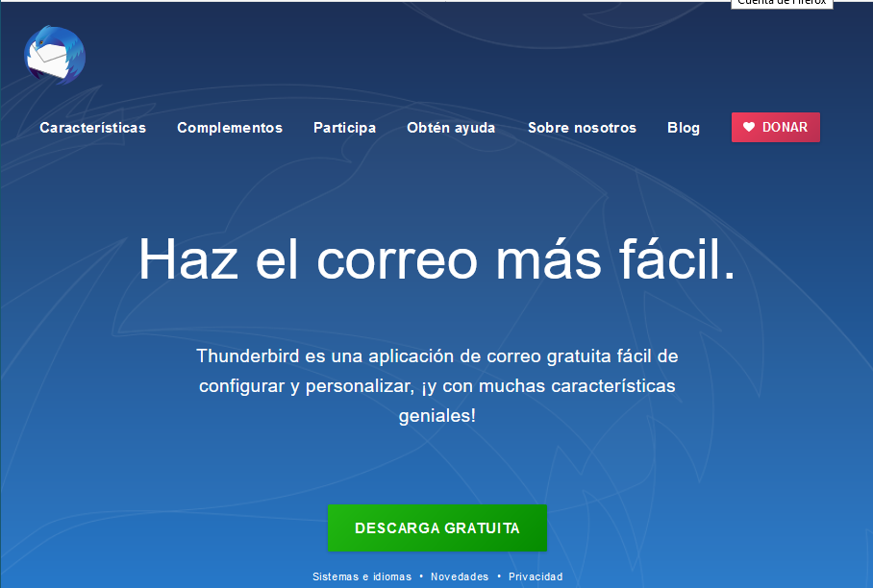Click the headline "Haz el correo más fácil."

(437, 259)
